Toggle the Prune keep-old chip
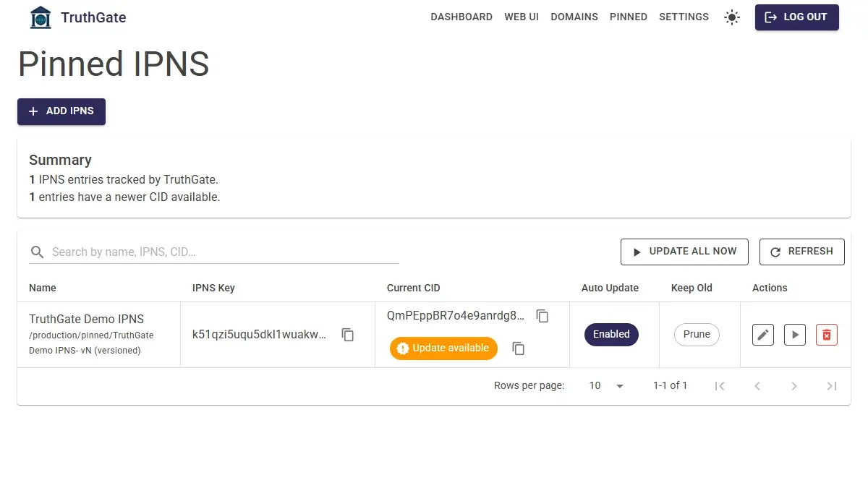868x488 pixels. pyautogui.click(x=697, y=335)
